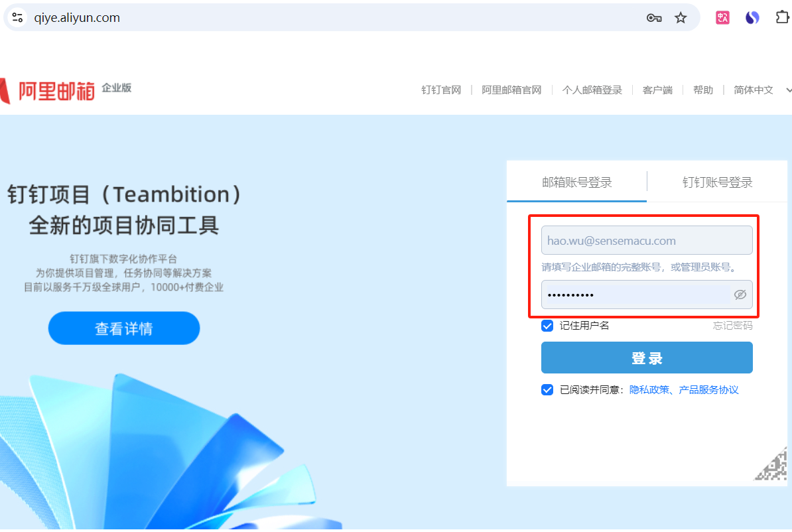
Task: Switch to the 钉钉账号登录 tab
Action: 717,182
